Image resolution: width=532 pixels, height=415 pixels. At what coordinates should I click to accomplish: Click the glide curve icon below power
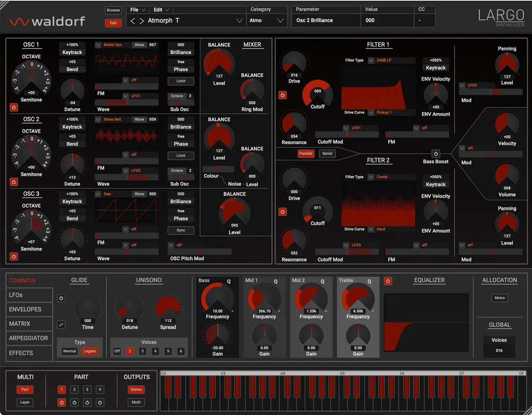pos(61,325)
